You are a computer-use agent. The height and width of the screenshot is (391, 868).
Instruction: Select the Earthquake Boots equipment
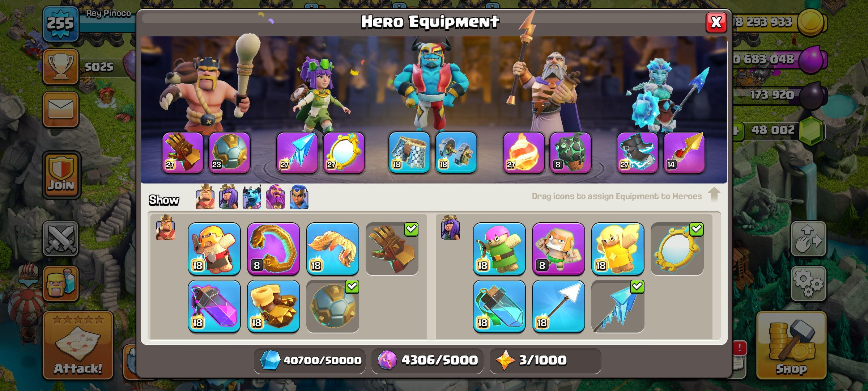click(273, 307)
